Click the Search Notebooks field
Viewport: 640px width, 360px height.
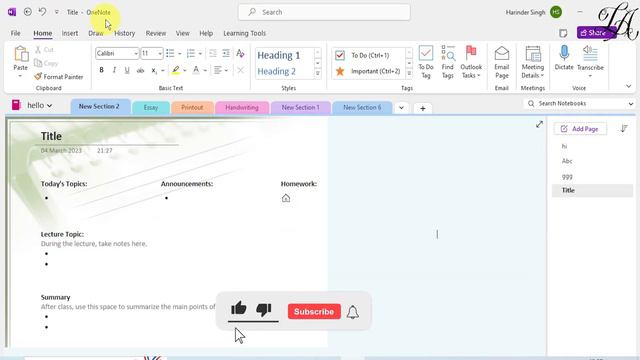(579, 104)
